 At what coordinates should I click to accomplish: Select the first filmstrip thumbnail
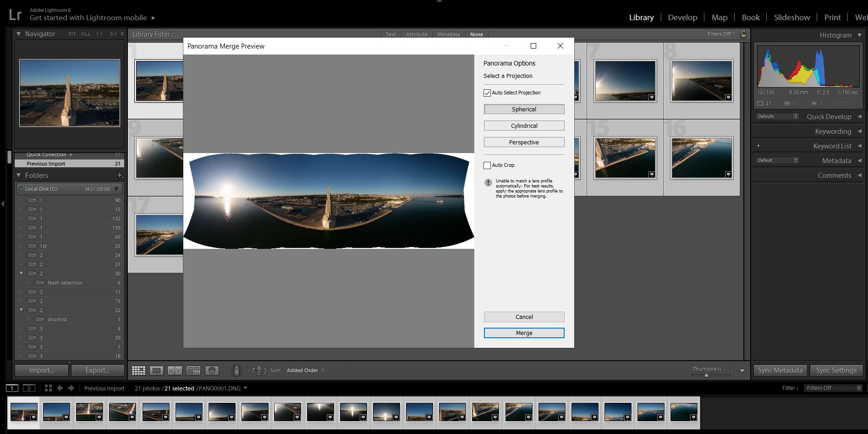click(24, 412)
